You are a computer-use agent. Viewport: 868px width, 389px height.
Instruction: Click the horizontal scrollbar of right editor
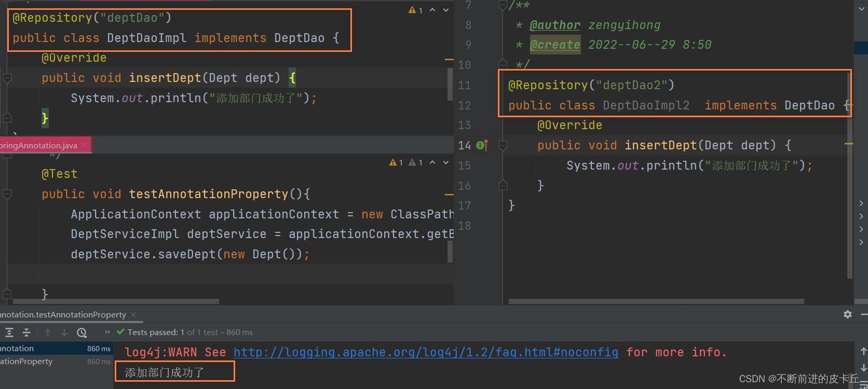pyautogui.click(x=656, y=301)
